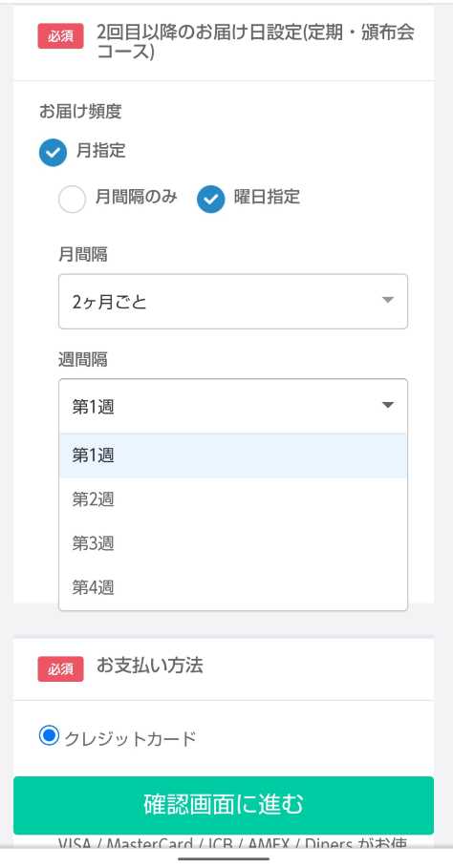This screenshot has width=453, height=868.
Task: Tap the 月指定 label text
Action: tap(100, 151)
